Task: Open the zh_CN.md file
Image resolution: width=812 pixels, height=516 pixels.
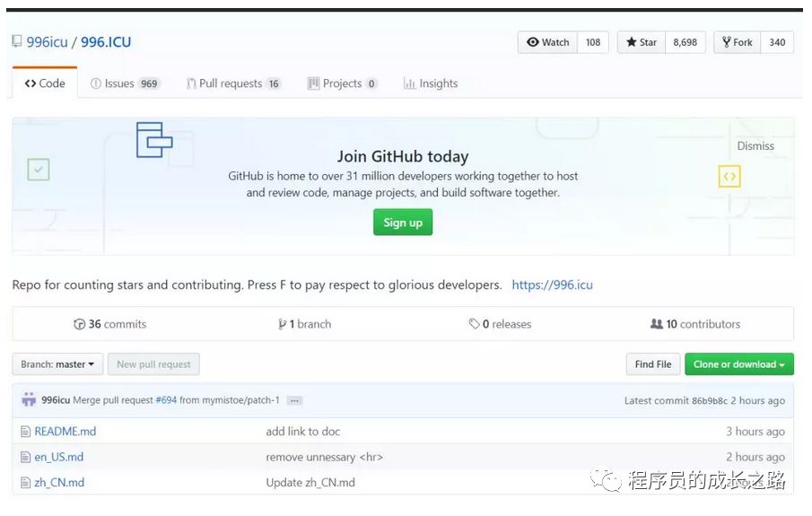Action: [59, 482]
